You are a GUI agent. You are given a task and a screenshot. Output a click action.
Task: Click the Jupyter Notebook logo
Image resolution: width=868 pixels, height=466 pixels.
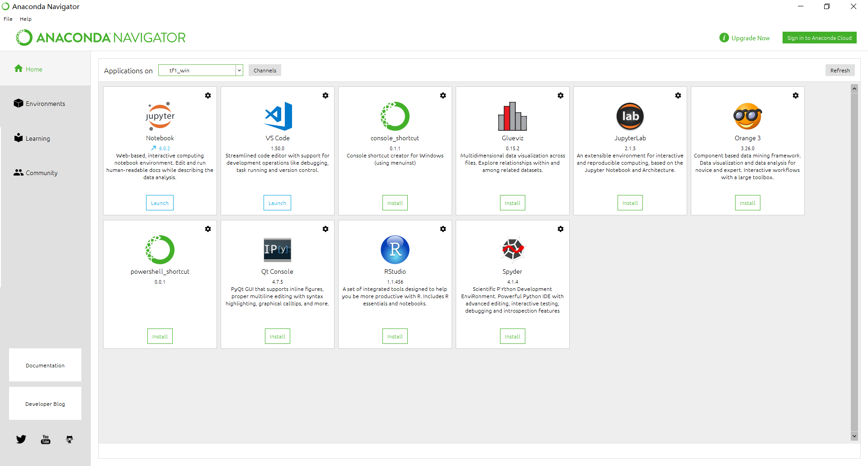click(x=160, y=116)
